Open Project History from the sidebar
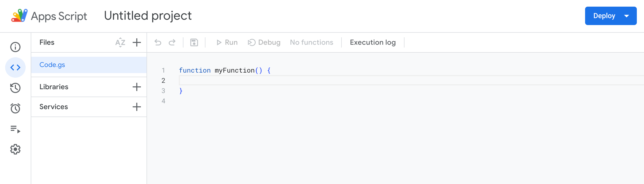 point(15,88)
